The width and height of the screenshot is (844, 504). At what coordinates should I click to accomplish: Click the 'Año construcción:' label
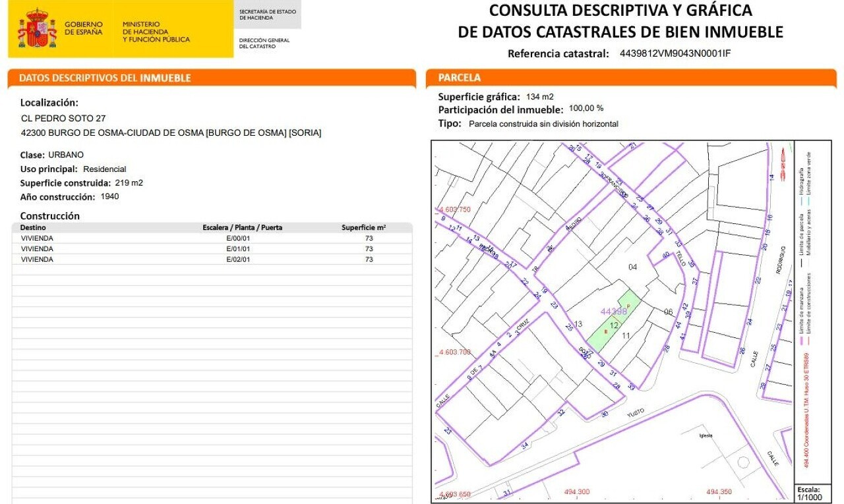coord(58,197)
